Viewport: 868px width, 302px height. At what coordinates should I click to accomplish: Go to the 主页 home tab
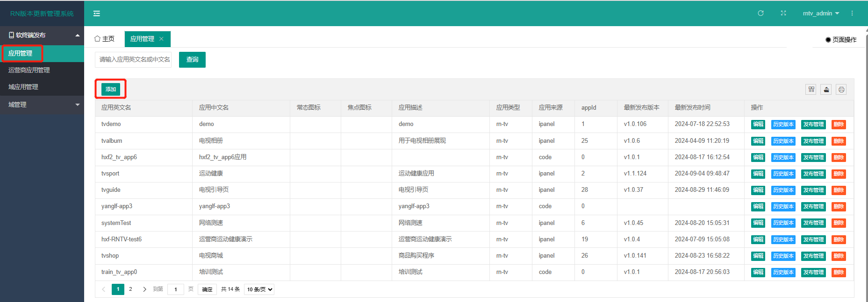tap(104, 39)
